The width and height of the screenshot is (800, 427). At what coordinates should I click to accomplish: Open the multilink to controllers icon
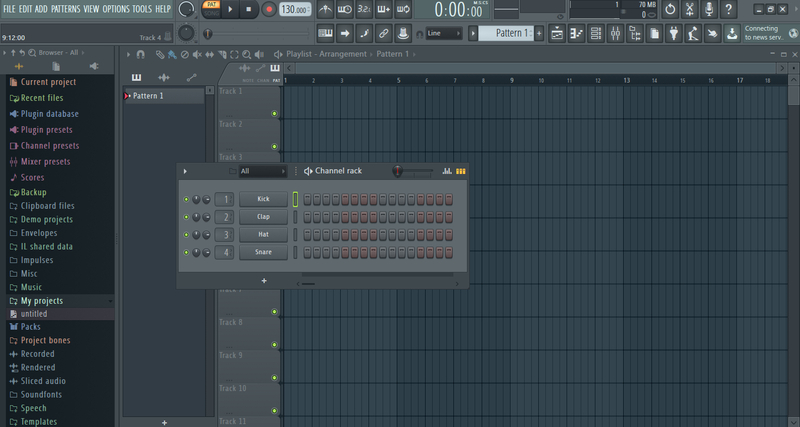click(403, 33)
